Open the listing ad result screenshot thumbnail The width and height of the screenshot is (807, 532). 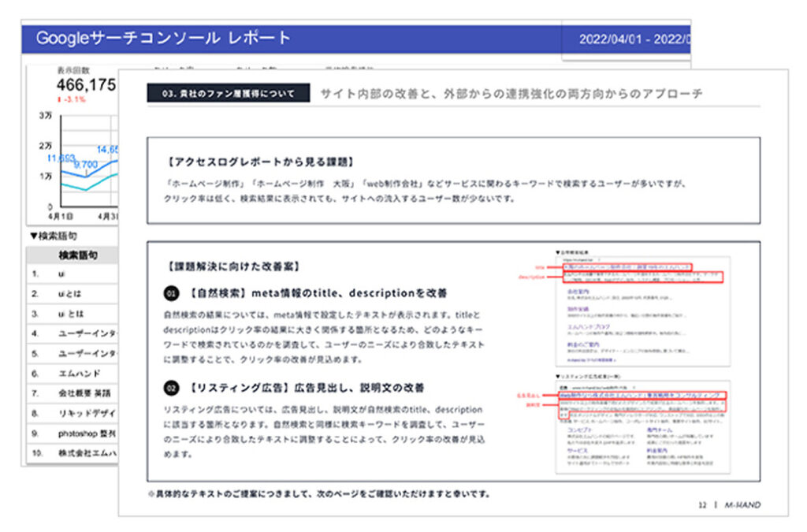pyautogui.click(x=643, y=426)
